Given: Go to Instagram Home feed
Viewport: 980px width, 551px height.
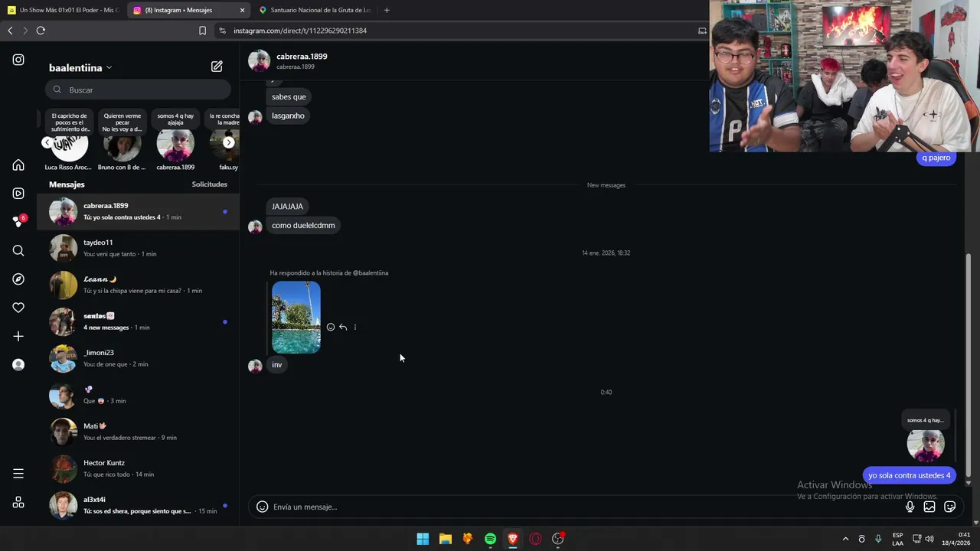Looking at the screenshot, I should 18,165.
